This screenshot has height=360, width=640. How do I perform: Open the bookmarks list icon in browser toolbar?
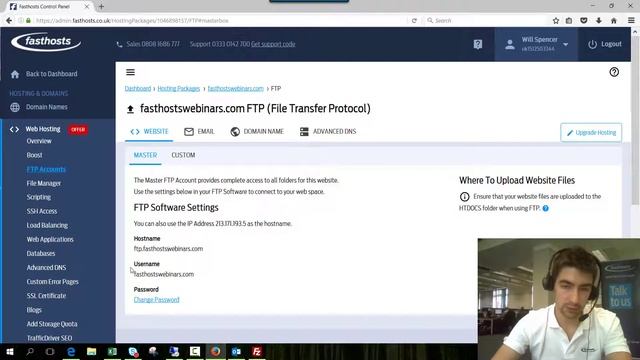tap(569, 20)
